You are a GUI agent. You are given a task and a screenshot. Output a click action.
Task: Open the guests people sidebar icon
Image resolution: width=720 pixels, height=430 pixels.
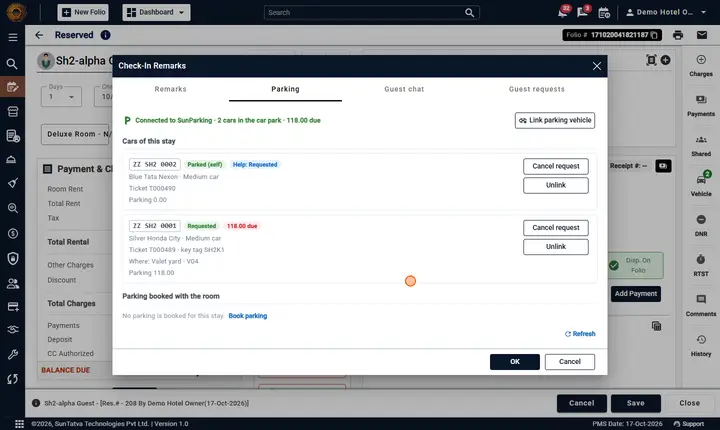[13, 283]
